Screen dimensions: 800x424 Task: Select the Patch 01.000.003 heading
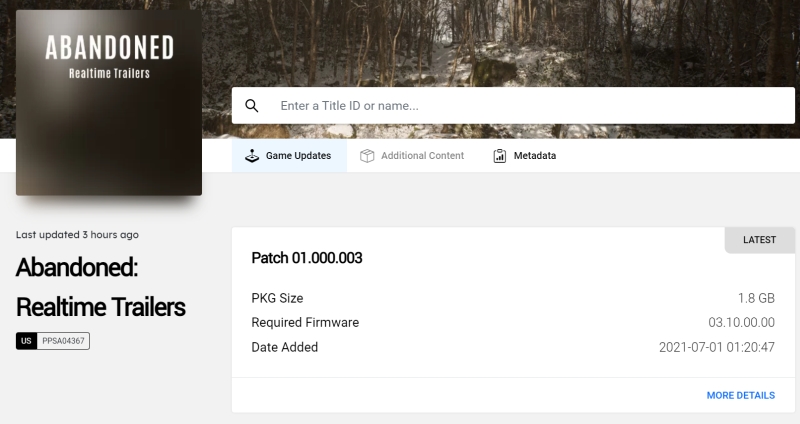[x=307, y=258]
